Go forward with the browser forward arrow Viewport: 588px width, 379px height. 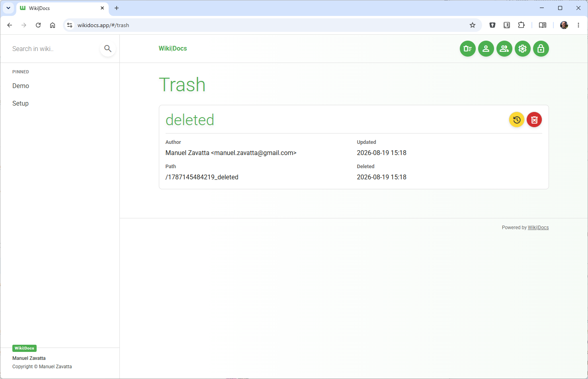click(24, 25)
